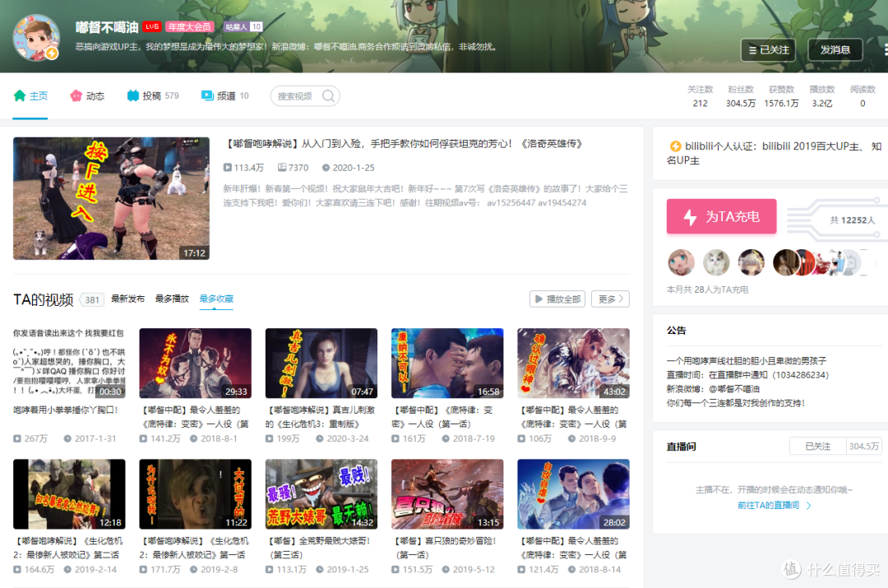Click the 粉丝数 304.5万 stat
The height and width of the screenshot is (588, 888).
pyautogui.click(x=741, y=96)
